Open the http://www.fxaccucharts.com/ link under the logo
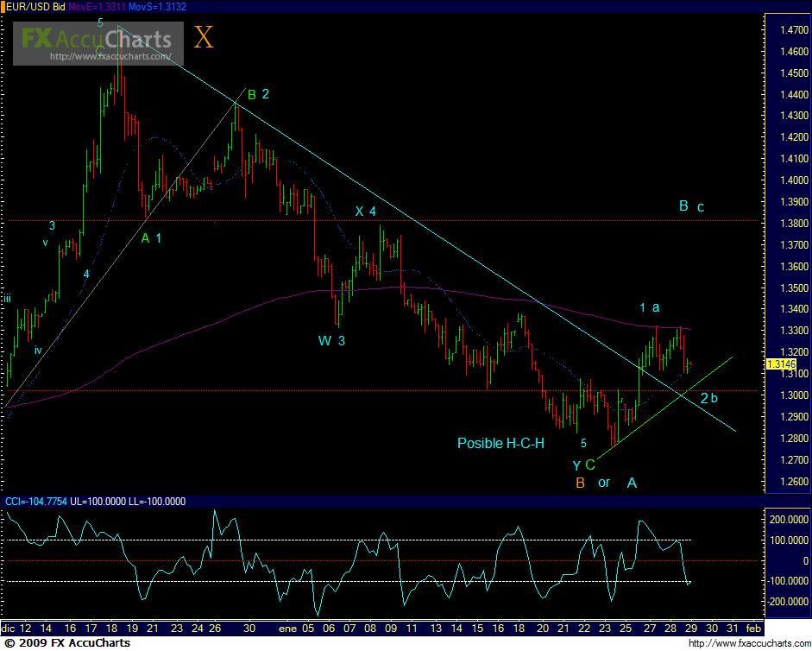 (x=110, y=57)
